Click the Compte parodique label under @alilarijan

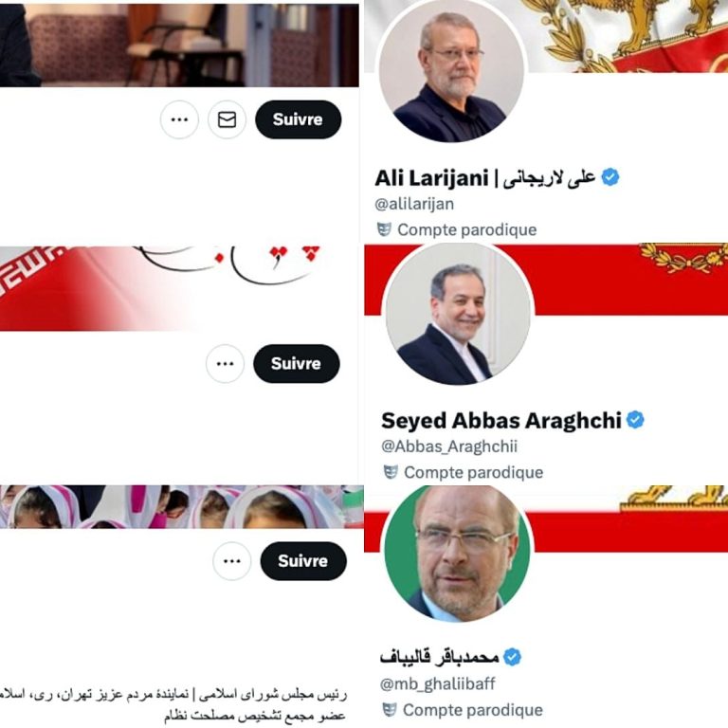point(467,229)
